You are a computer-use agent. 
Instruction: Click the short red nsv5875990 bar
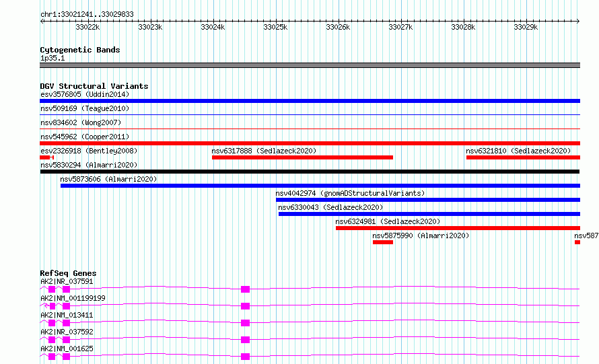click(x=383, y=242)
